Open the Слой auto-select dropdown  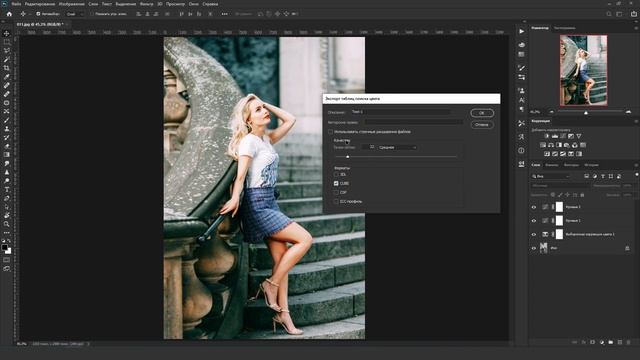tap(75, 14)
